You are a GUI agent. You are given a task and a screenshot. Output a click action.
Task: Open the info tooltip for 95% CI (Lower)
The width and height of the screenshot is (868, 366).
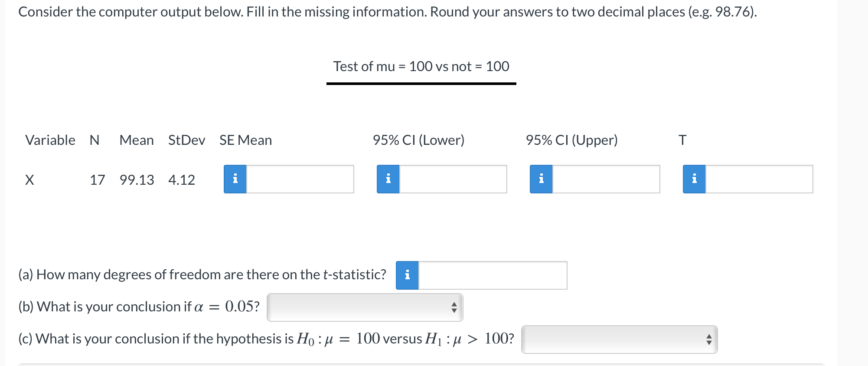pos(388,179)
